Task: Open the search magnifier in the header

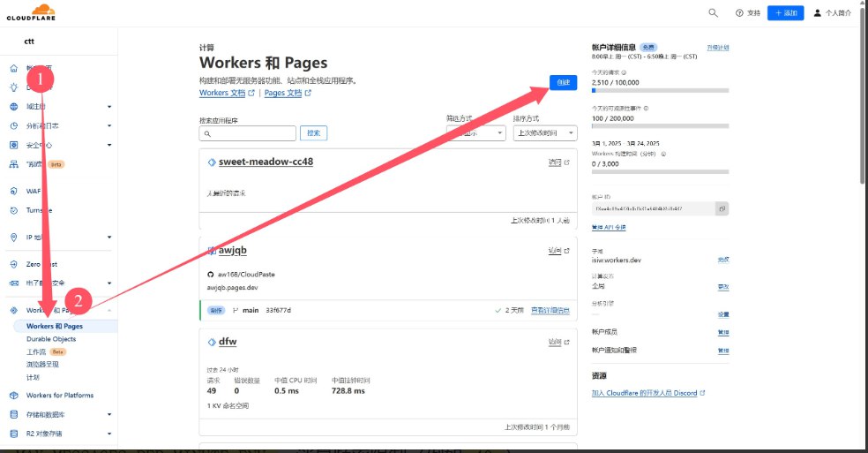Action: (713, 12)
